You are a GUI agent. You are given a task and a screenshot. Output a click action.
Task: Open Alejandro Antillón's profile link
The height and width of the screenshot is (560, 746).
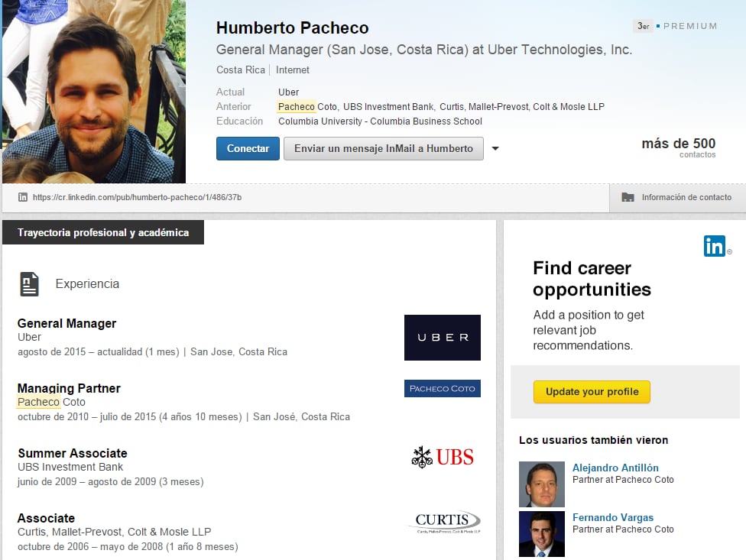coord(615,468)
